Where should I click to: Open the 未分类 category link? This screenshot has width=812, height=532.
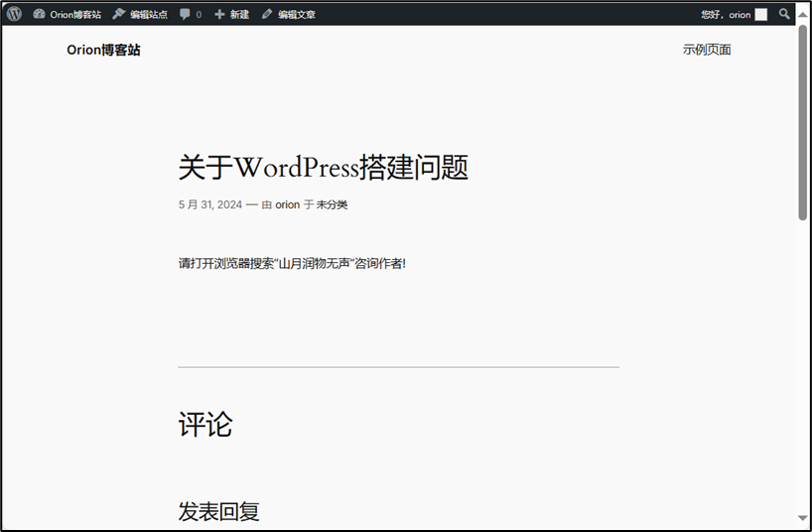(332, 204)
